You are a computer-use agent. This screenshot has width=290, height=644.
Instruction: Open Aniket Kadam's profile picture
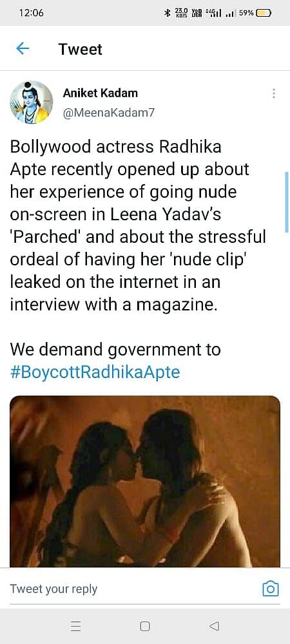pos(32,102)
